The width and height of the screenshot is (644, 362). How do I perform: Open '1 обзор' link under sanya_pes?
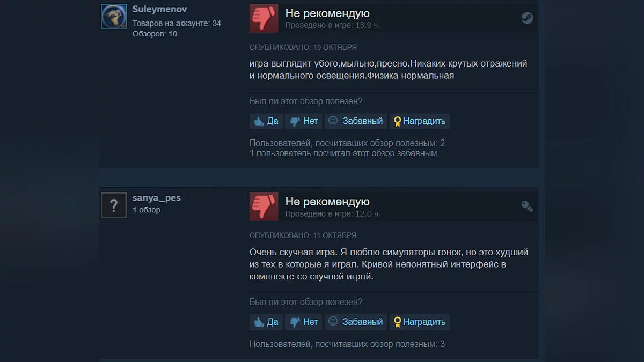coord(147,210)
